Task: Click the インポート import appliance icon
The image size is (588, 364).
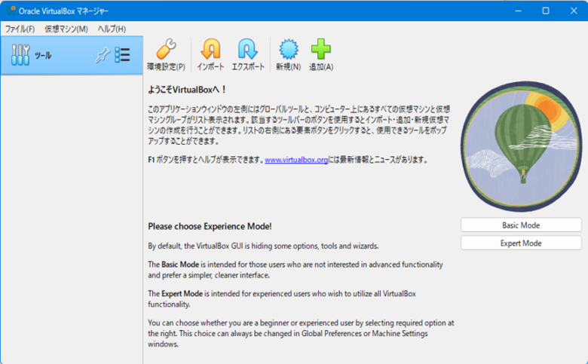Action: pyautogui.click(x=210, y=55)
